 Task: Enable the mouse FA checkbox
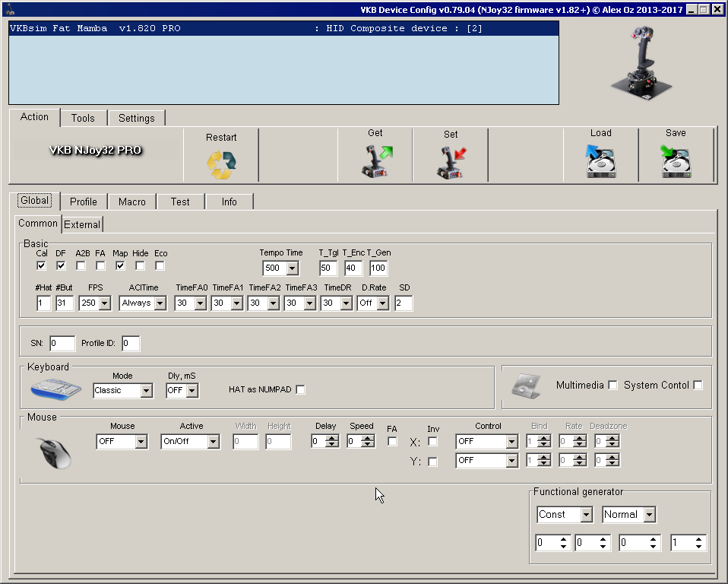(x=392, y=441)
